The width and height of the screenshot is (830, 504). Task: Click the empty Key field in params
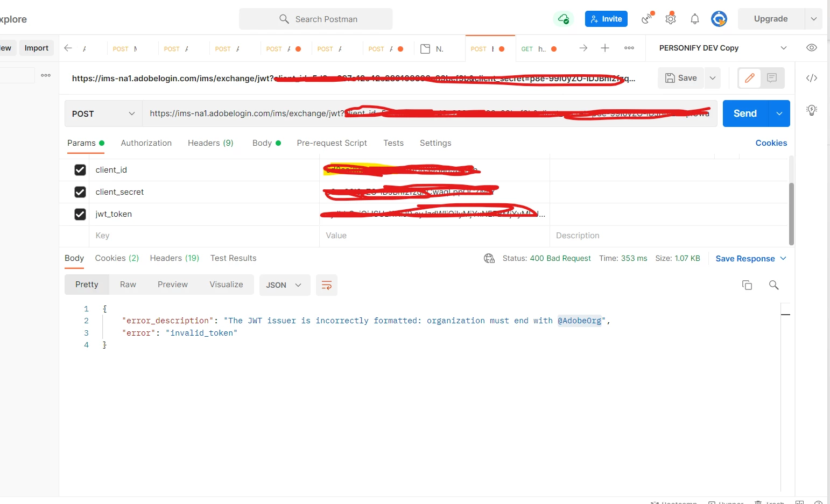tap(204, 236)
